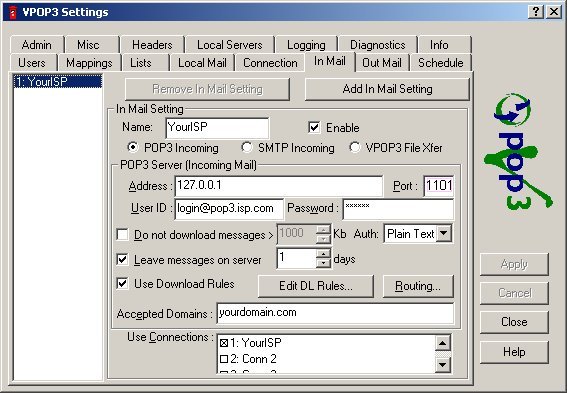
Task: Click the Routing button
Action: (x=418, y=286)
